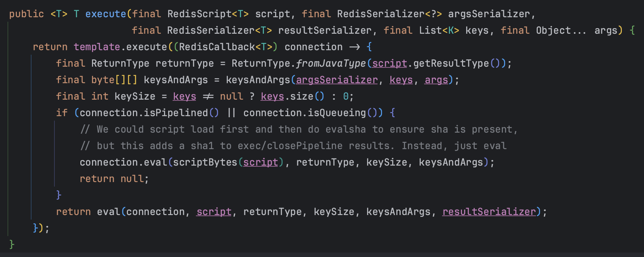The width and height of the screenshot is (644, 257).
Task: Click the comment starting 'We could script load'
Action: [299, 129]
